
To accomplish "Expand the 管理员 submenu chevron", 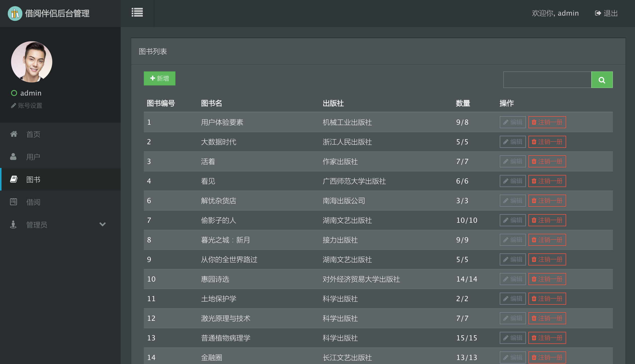I will point(102,224).
